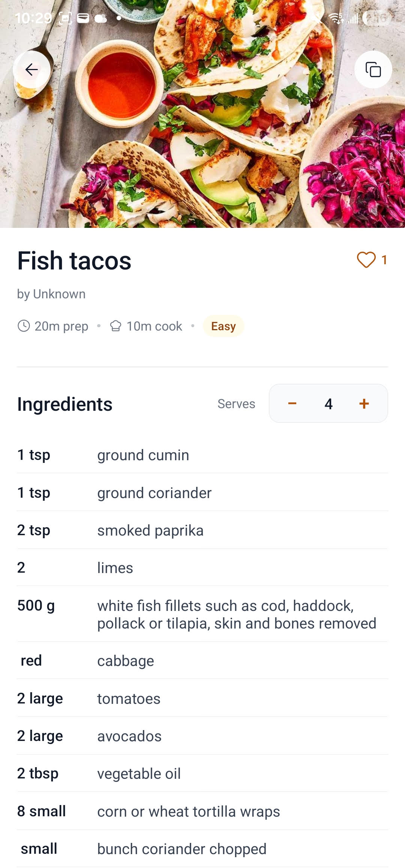
Task: Expand the white fish fillets ingredient row
Action: [202, 614]
